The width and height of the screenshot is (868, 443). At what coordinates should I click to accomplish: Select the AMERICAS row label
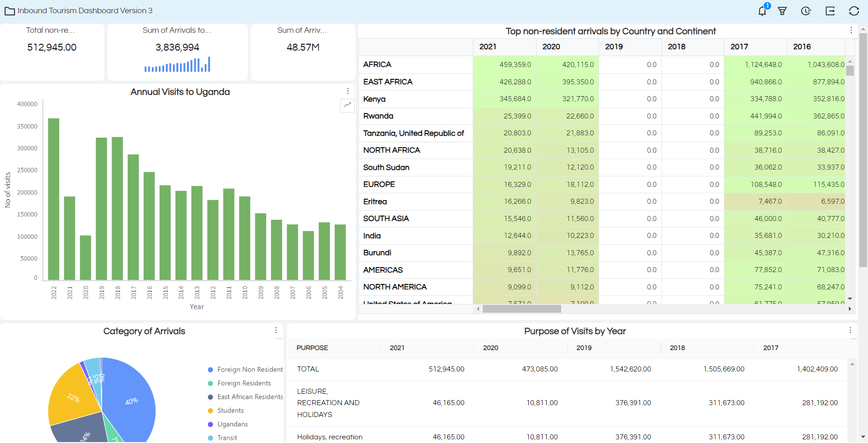point(383,270)
